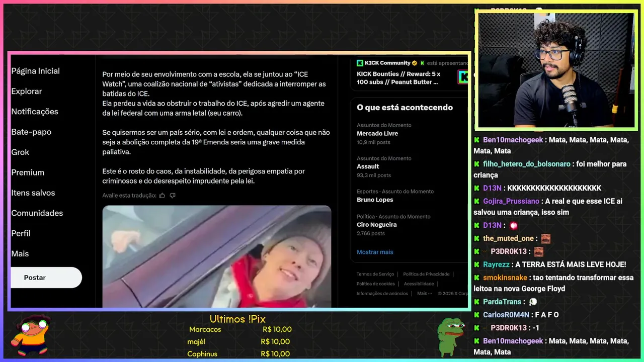This screenshot has width=644, height=362.
Task: Open the 'Política de Privacidade' footer link
Action: (426, 274)
